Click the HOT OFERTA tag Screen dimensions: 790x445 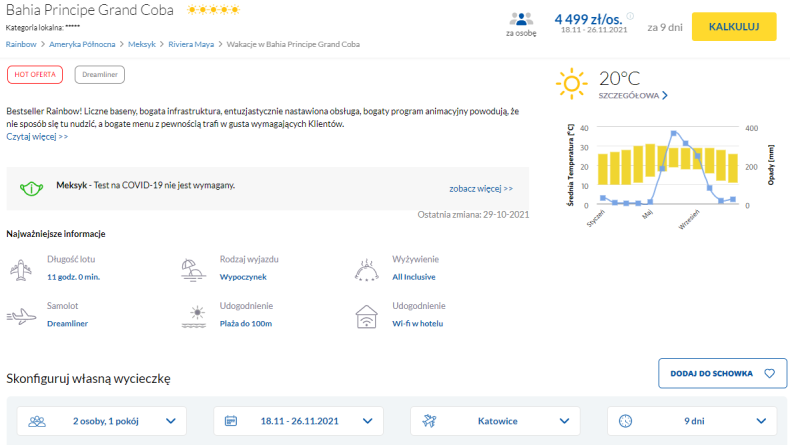tap(35, 75)
